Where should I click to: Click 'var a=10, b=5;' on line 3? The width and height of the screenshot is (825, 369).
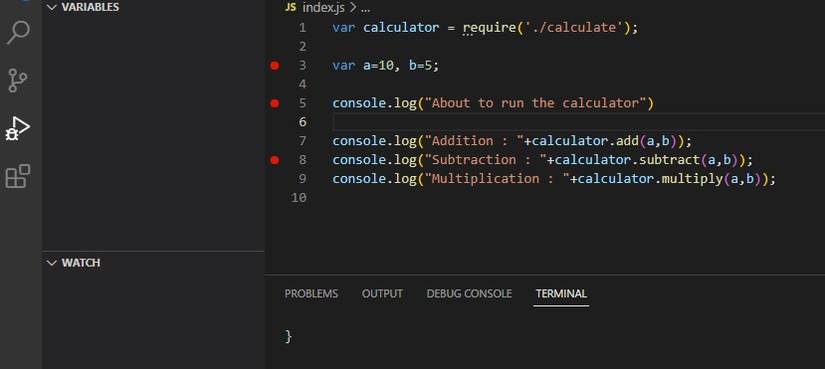click(x=386, y=65)
